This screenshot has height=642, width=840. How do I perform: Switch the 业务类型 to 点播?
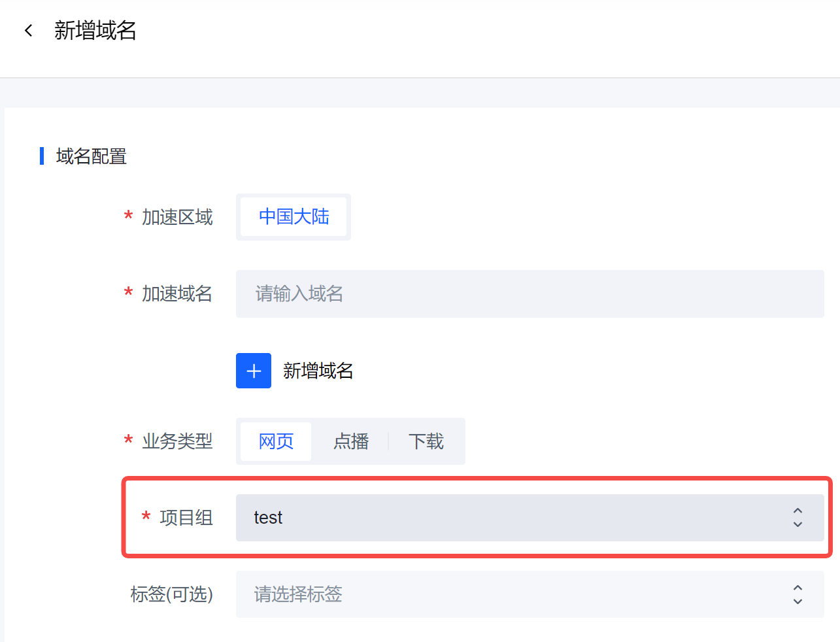(351, 441)
